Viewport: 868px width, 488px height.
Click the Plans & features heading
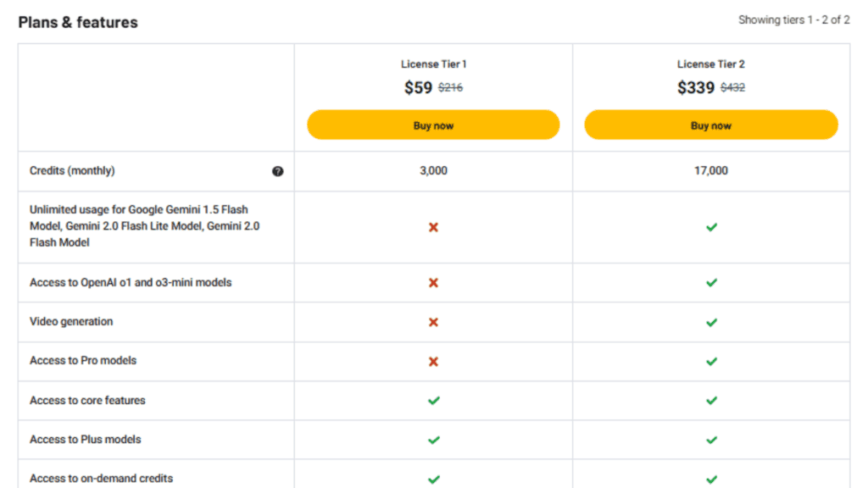tap(78, 22)
